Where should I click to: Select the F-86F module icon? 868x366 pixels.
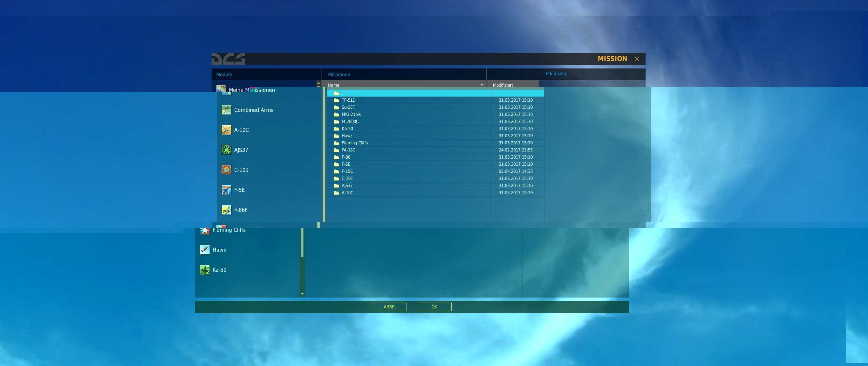(x=226, y=210)
